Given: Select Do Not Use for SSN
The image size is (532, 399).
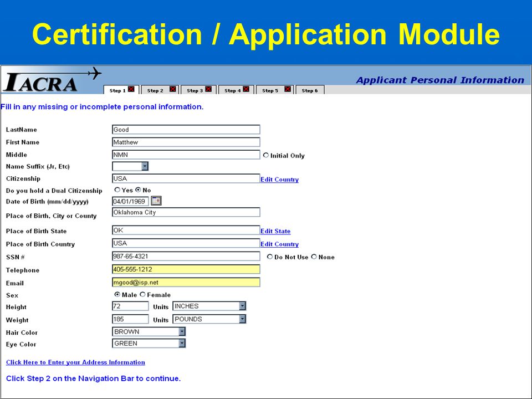Looking at the screenshot, I should (270, 257).
